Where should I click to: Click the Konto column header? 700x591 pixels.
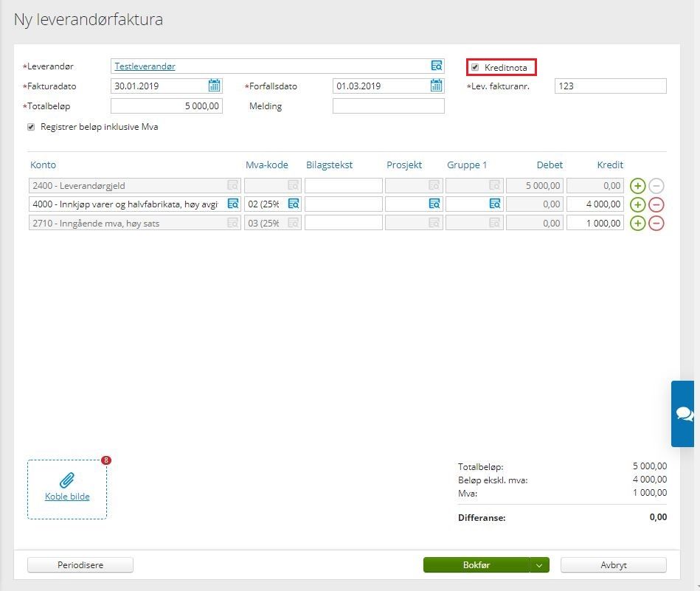point(43,165)
